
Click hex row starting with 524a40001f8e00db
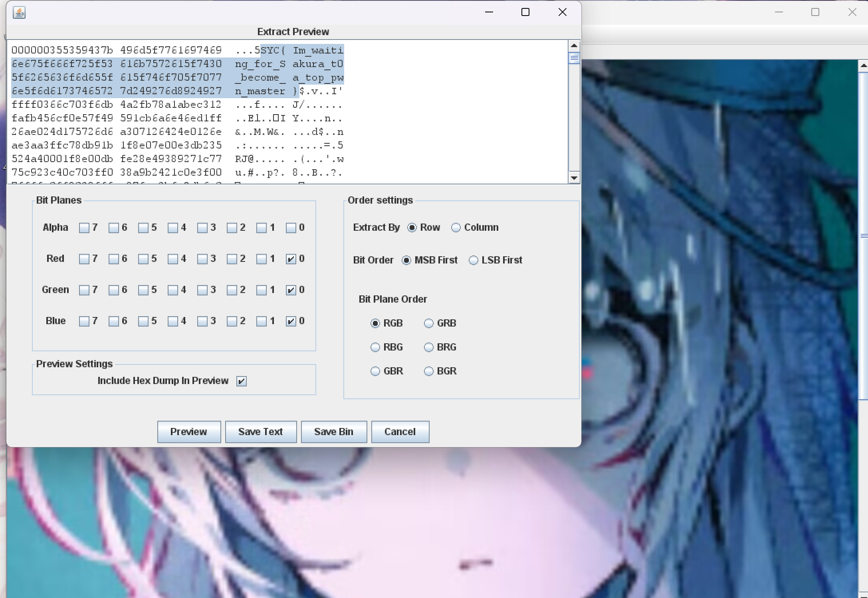pos(177,159)
